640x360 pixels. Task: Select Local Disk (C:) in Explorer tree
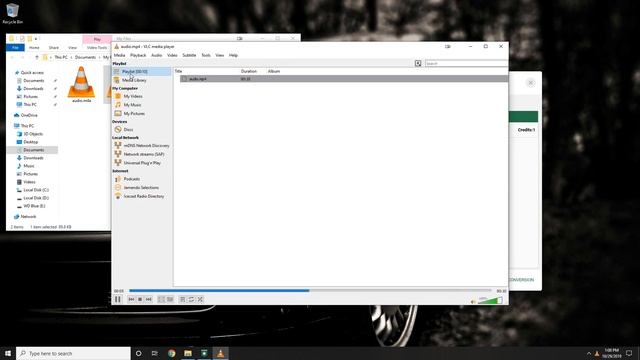click(x=36, y=190)
